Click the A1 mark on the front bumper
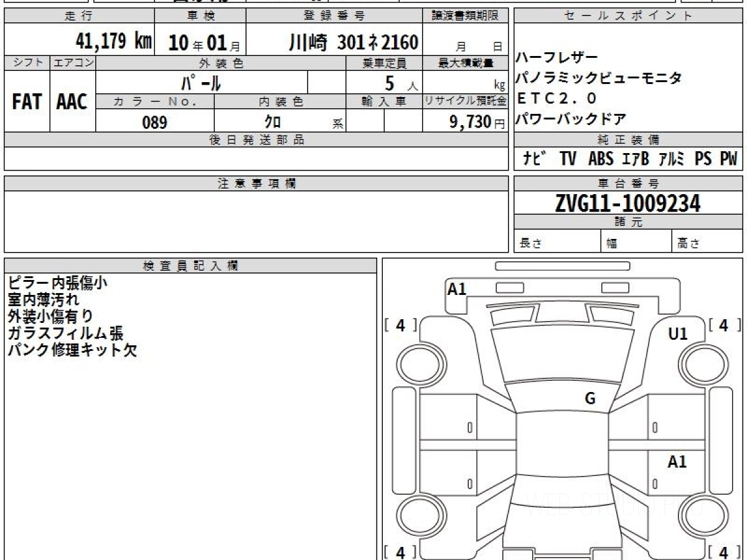747x560 pixels. pyautogui.click(x=457, y=289)
